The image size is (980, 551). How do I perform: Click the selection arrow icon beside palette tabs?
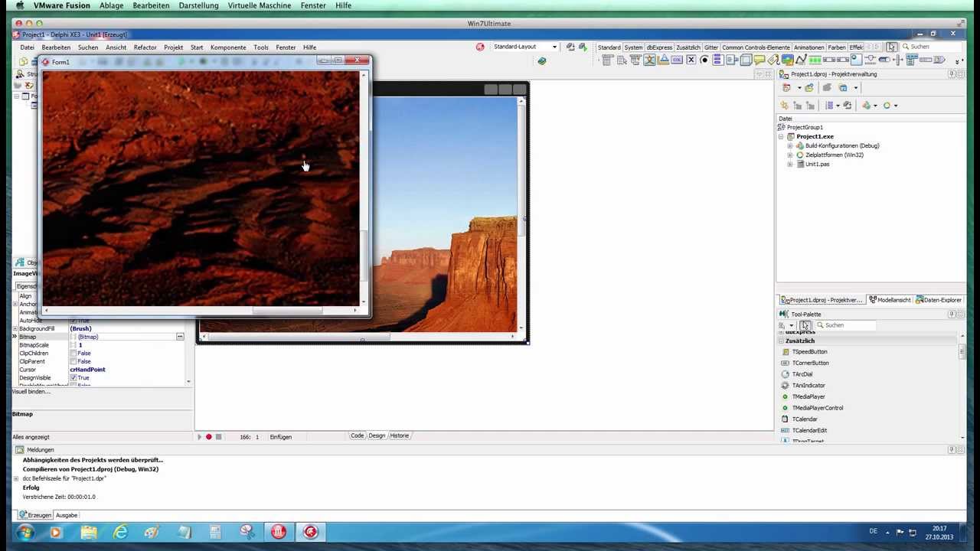(891, 47)
